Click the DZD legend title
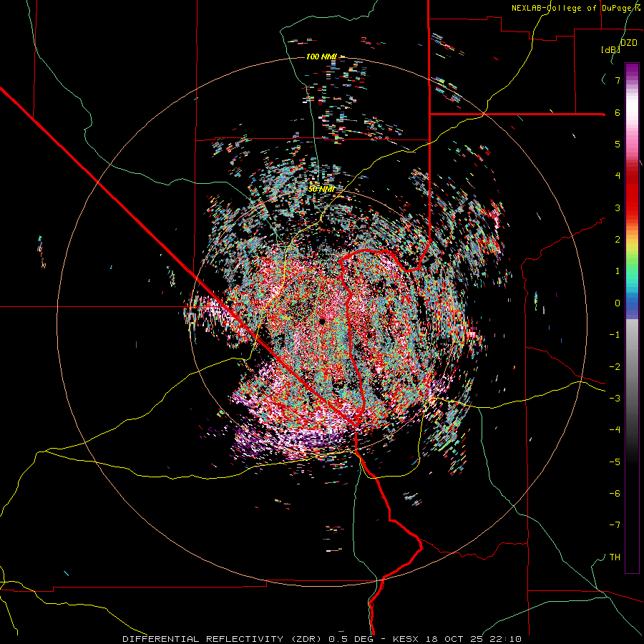Image resolution: width=644 pixels, height=644 pixels. click(x=628, y=43)
